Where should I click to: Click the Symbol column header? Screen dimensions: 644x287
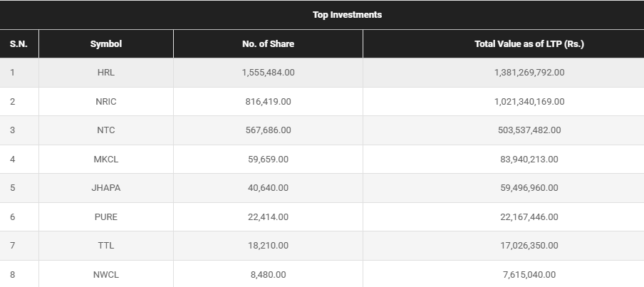pos(105,44)
